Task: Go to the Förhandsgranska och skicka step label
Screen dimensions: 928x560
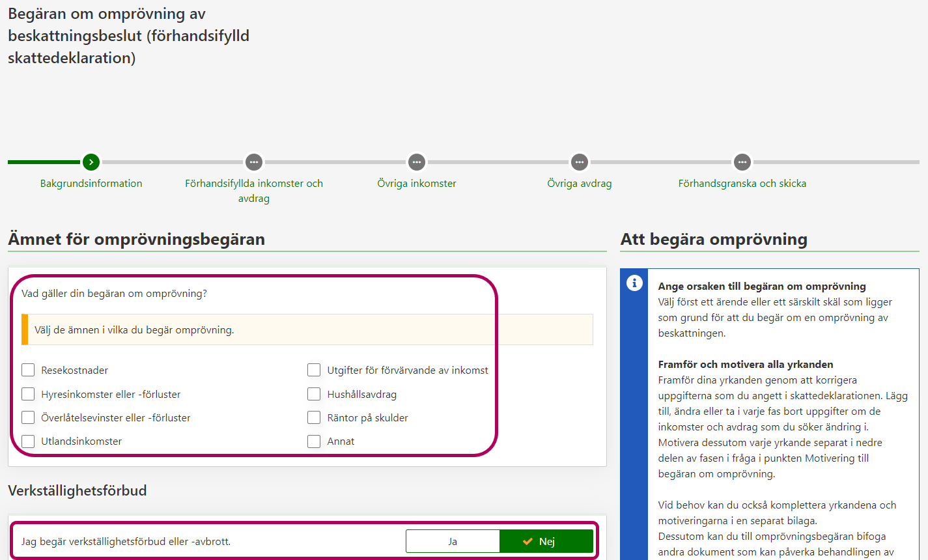Action: click(x=742, y=184)
